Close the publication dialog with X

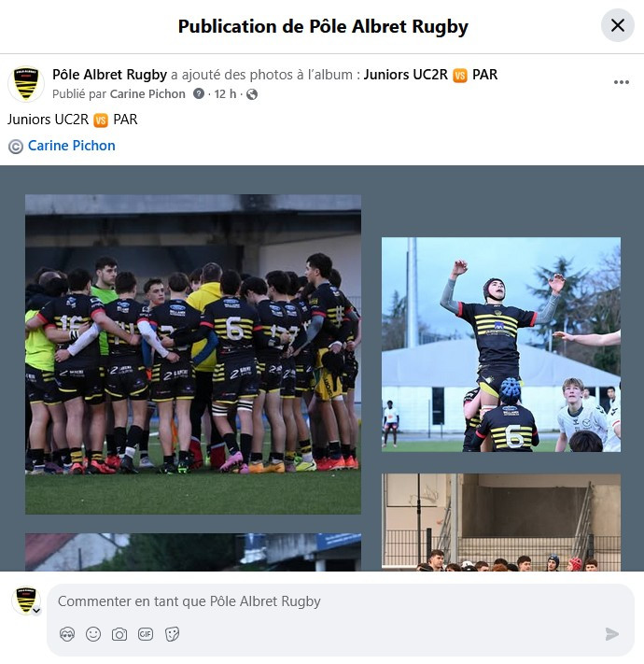pyautogui.click(x=617, y=25)
